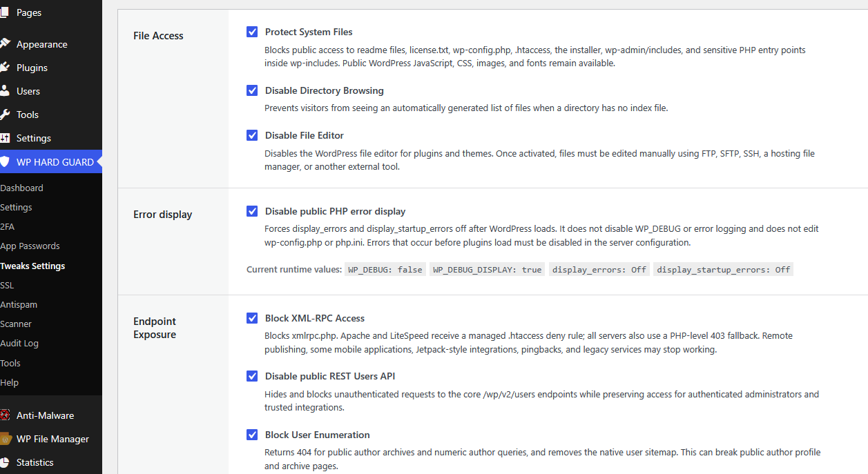Toggle Block User Enumeration checkbox
Viewport: 868px width, 474px height.
252,435
